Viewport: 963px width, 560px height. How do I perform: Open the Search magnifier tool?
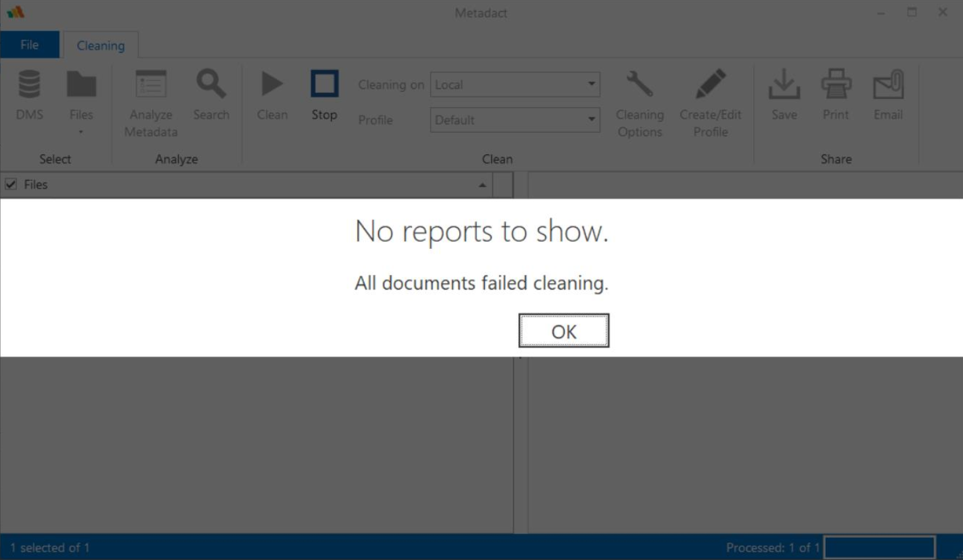pos(211,95)
